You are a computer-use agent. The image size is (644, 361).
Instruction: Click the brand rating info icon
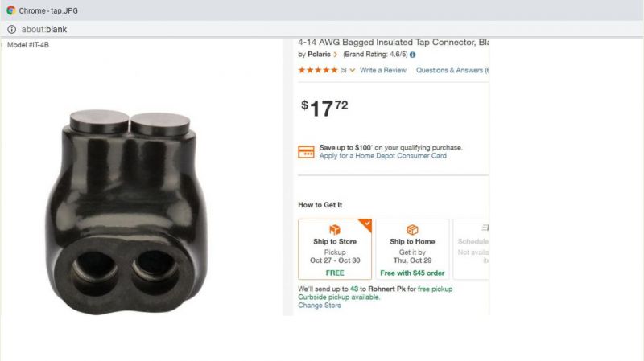pos(412,55)
